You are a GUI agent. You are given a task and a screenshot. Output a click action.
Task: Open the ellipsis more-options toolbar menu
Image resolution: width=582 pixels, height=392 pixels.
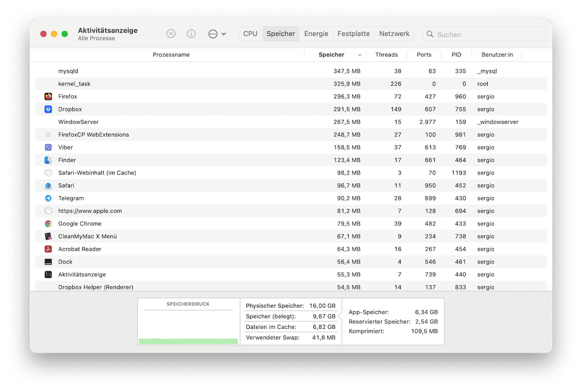coord(217,34)
